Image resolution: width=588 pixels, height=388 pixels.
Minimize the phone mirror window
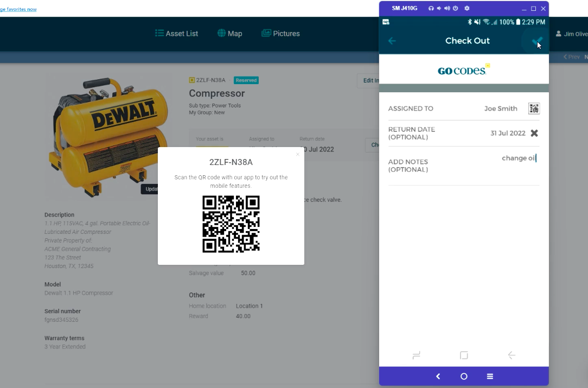(524, 9)
